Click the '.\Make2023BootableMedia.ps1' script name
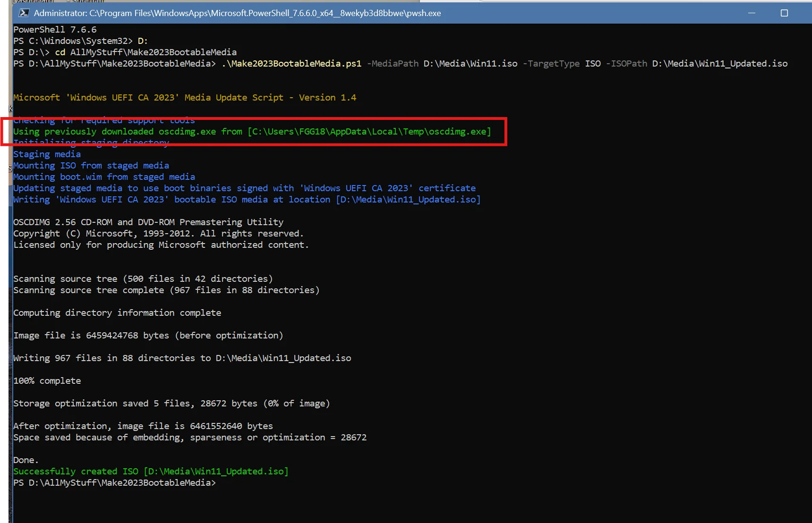Screen dimensions: 812x523 (x=291, y=64)
